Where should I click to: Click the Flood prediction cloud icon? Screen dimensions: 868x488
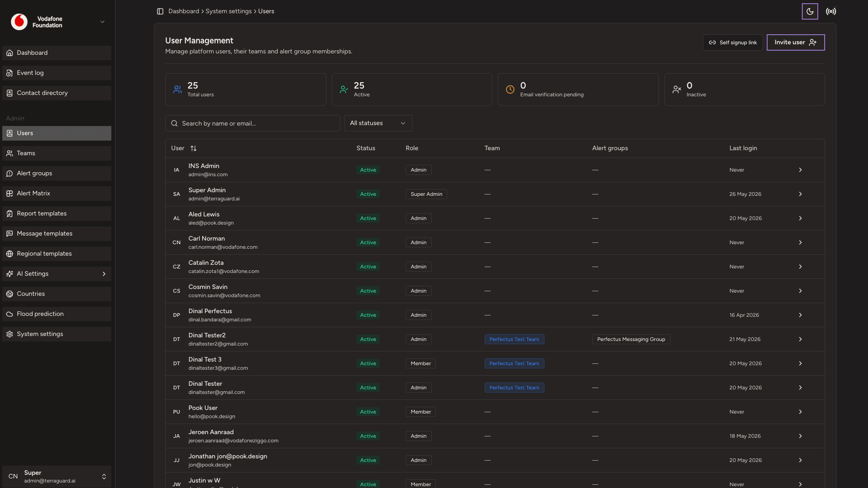pyautogui.click(x=10, y=314)
